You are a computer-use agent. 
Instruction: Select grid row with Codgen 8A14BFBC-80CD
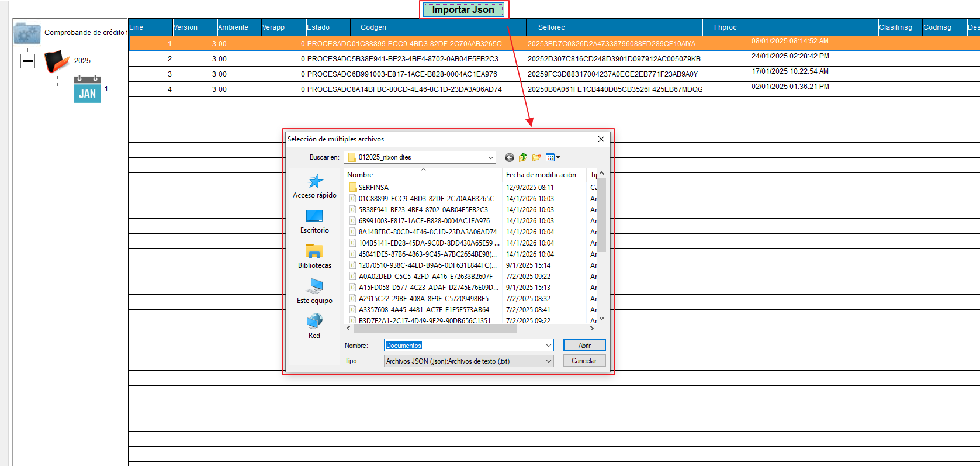(x=554, y=89)
